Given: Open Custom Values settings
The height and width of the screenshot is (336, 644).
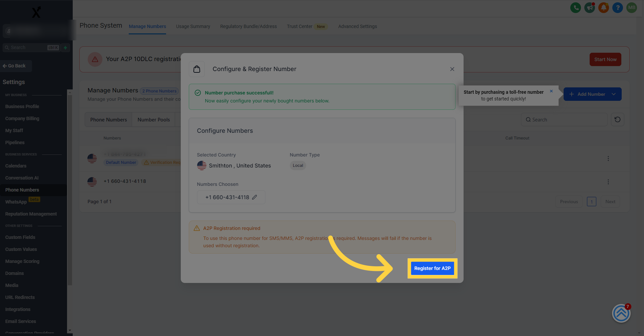Looking at the screenshot, I should click(21, 249).
